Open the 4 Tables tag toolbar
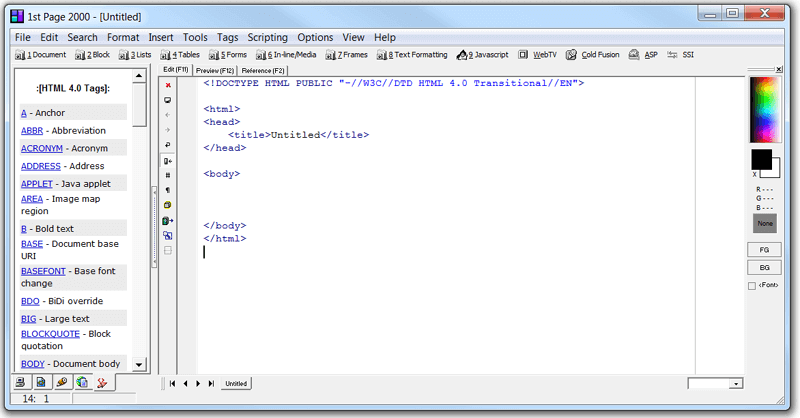Screen dimensions: 800x418 (x=180, y=55)
